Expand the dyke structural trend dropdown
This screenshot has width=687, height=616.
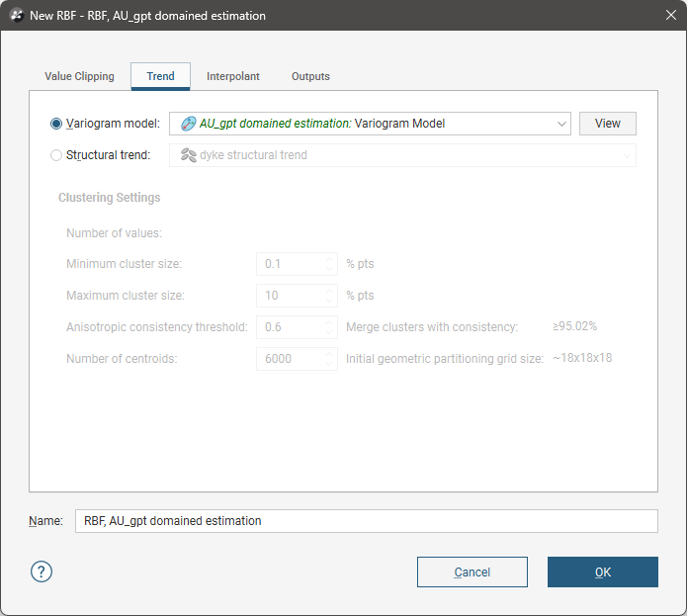[x=627, y=155]
